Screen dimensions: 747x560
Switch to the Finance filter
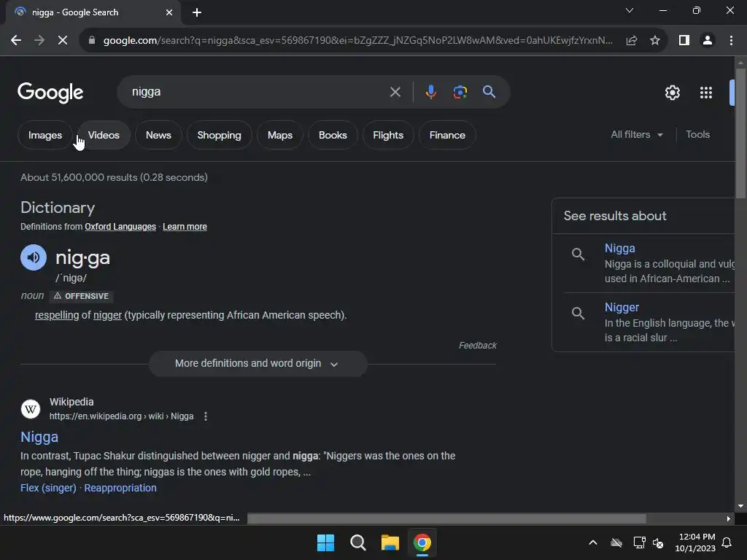447,135
